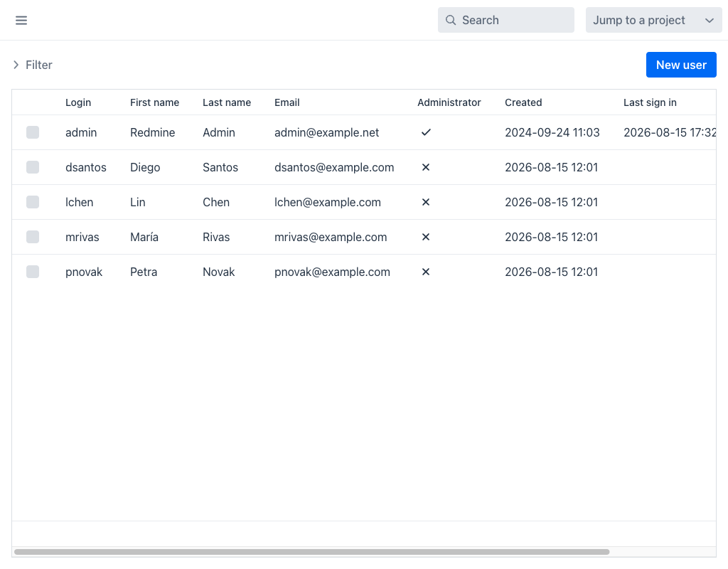
Task: Click first name Redmine
Action: 152,132
